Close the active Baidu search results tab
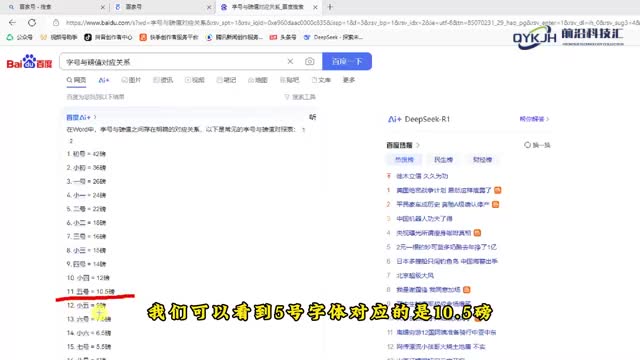This screenshot has width=640, height=360. click(x=315, y=7)
